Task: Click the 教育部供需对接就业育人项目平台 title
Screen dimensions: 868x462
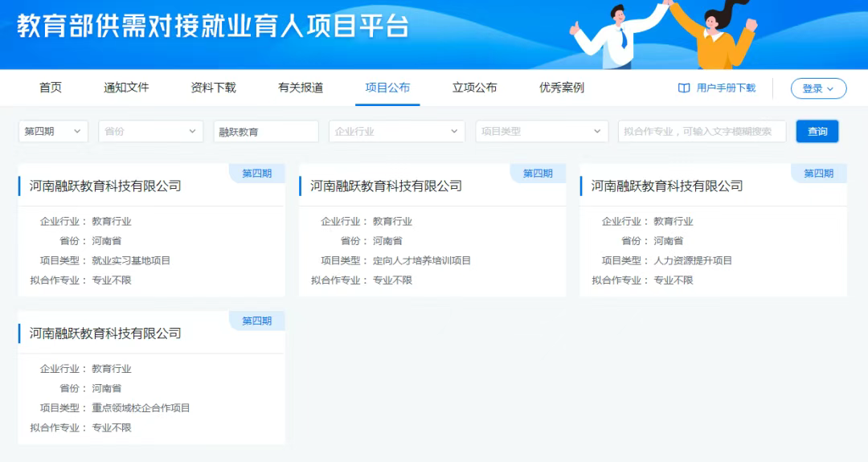Action: (x=212, y=26)
